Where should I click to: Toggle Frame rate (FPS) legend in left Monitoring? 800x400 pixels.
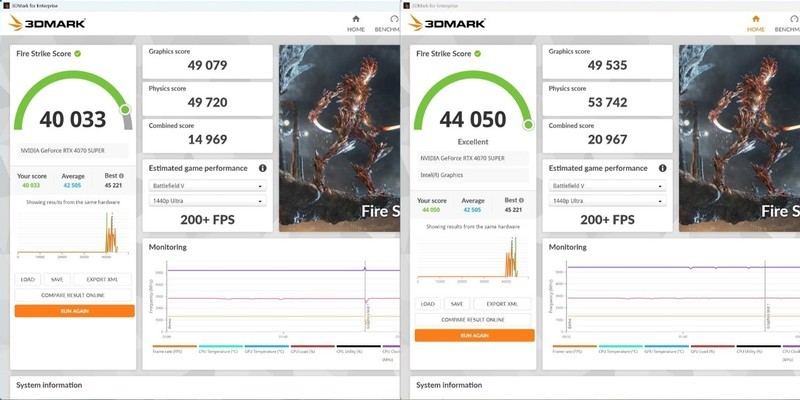pyautogui.click(x=174, y=349)
